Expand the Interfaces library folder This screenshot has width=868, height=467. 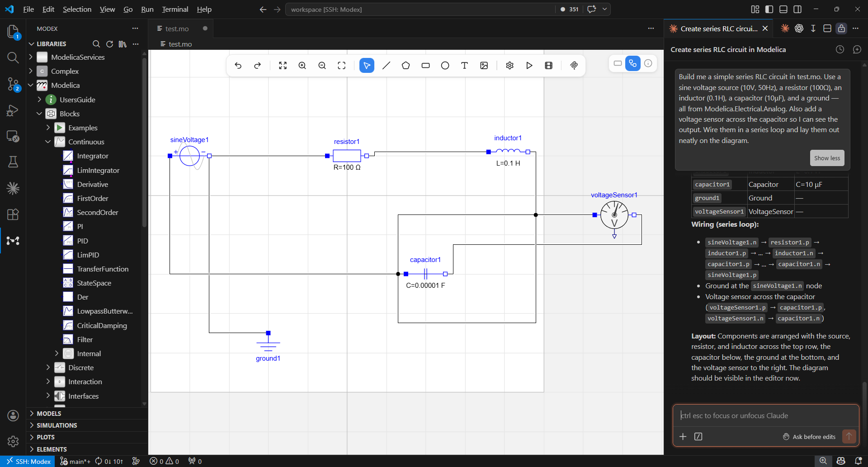click(x=48, y=396)
